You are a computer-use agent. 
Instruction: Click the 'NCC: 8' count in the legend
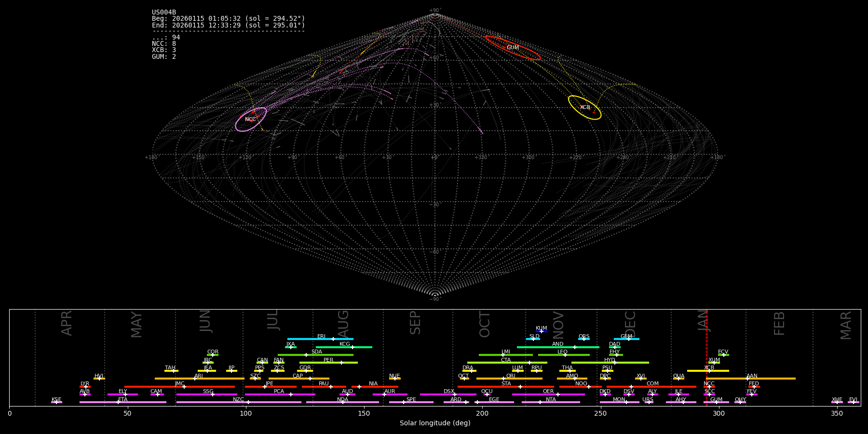point(164,44)
